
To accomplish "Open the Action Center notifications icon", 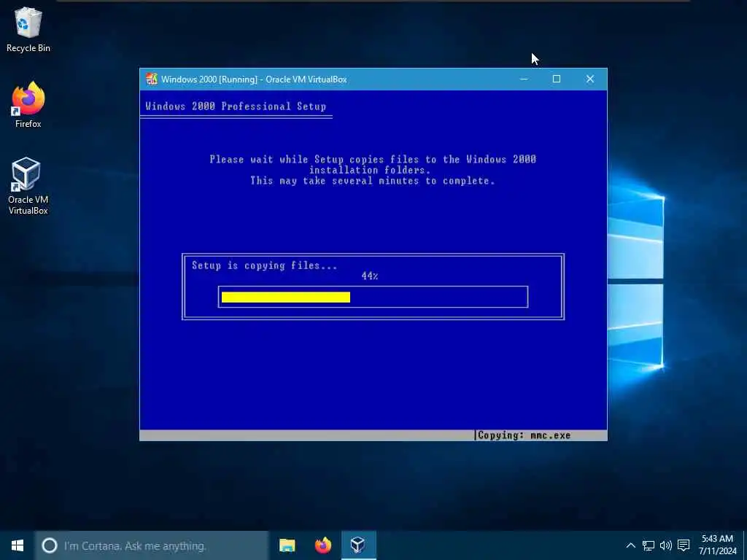I will 684,545.
